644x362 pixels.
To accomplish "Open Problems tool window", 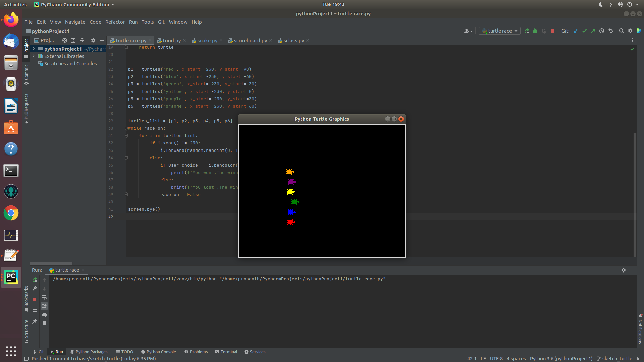I will pyautogui.click(x=196, y=352).
